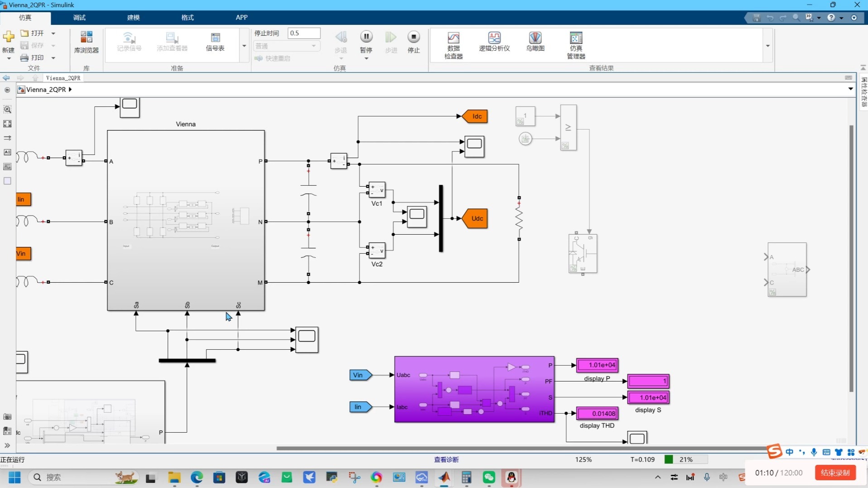
Task: Expand the 新建 (New) dropdown arrow
Action: pyautogui.click(x=9, y=58)
